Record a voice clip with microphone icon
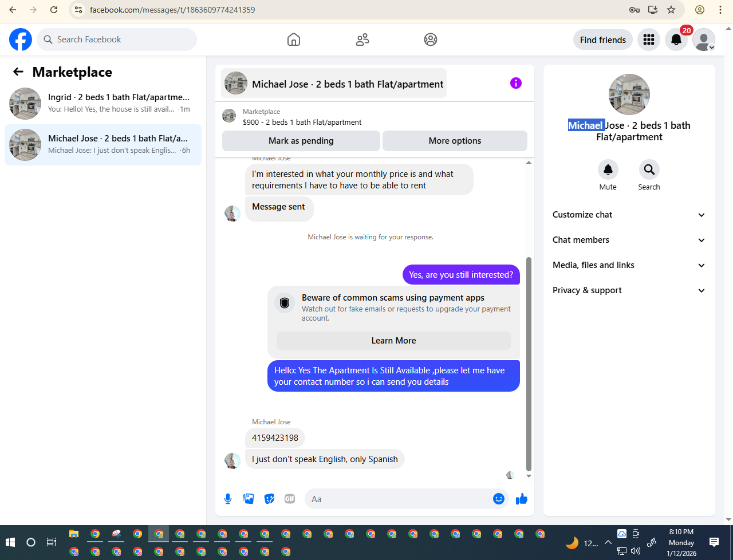Screen dimensions: 733x560 [228, 499]
